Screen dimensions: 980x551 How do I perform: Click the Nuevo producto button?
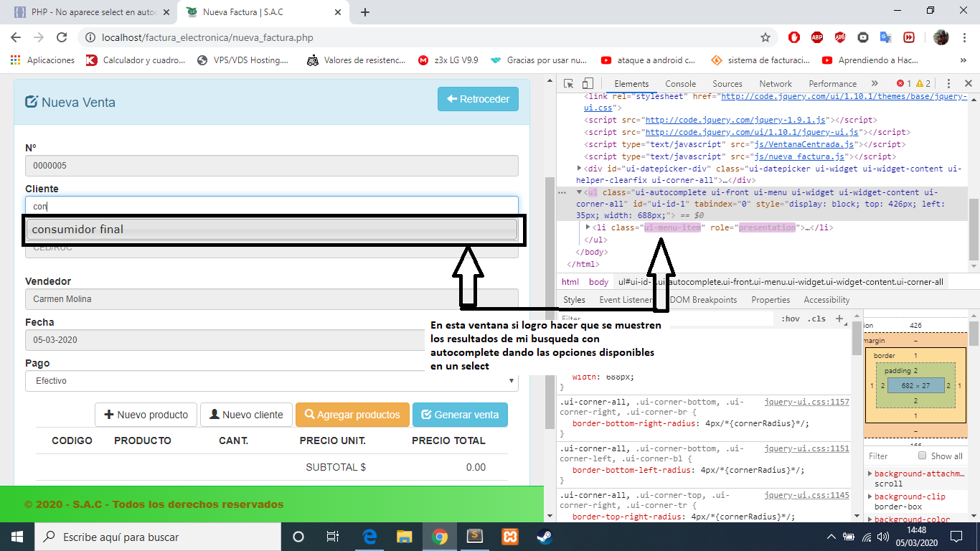click(146, 415)
